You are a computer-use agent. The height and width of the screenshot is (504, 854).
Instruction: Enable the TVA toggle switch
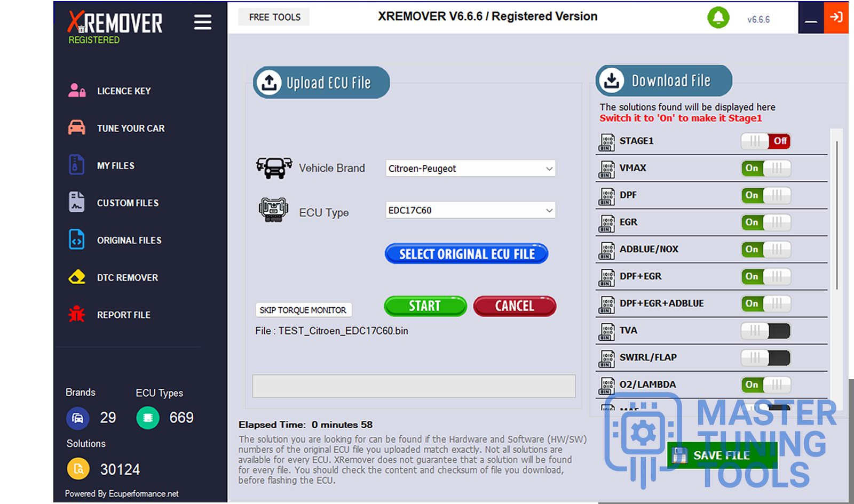pyautogui.click(x=765, y=331)
